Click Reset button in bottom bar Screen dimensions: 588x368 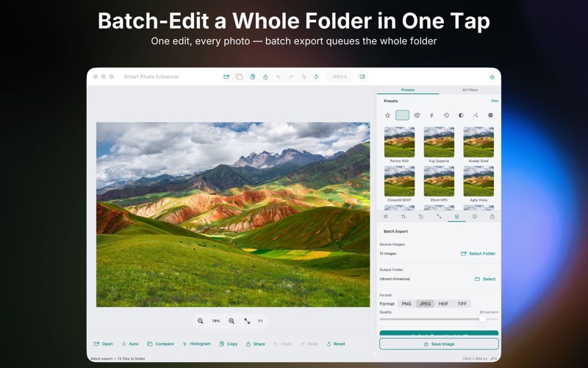[336, 344]
